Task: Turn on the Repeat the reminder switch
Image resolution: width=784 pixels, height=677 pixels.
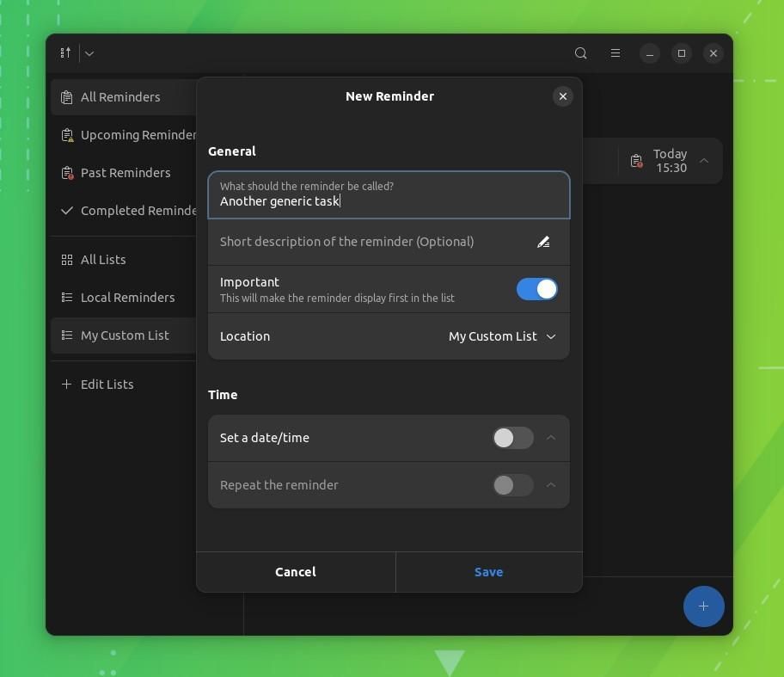Action: click(512, 485)
